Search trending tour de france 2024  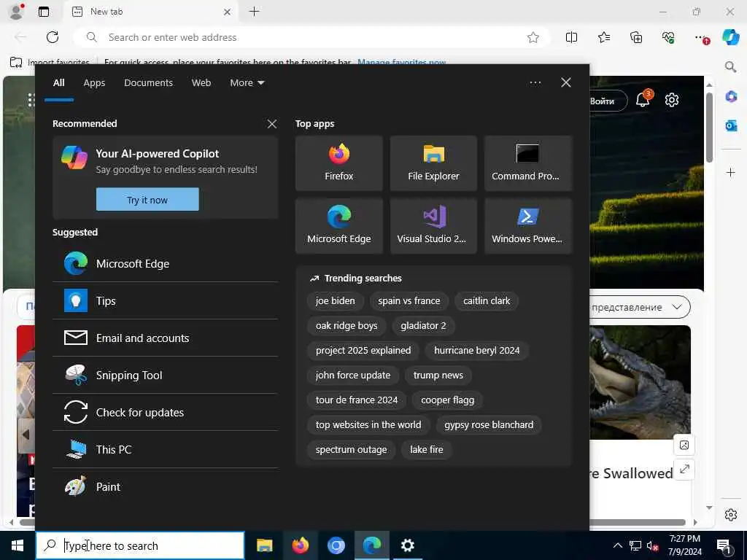coord(356,400)
